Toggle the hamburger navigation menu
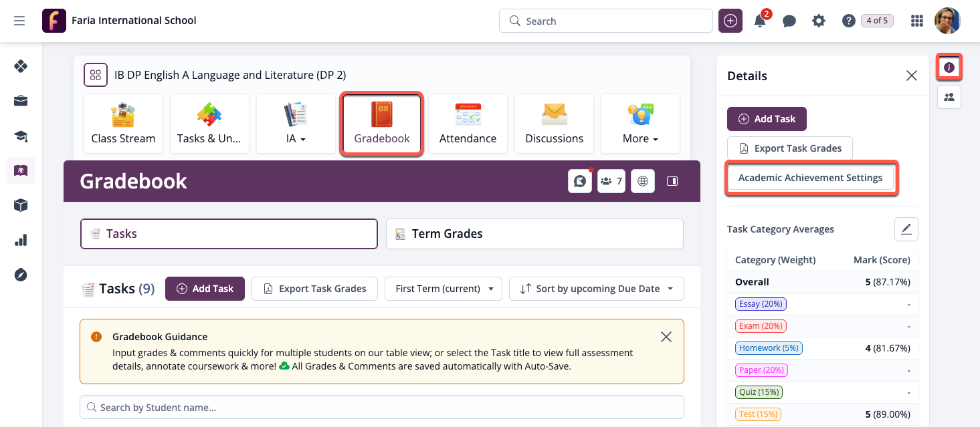Image resolution: width=980 pixels, height=427 pixels. tap(19, 21)
